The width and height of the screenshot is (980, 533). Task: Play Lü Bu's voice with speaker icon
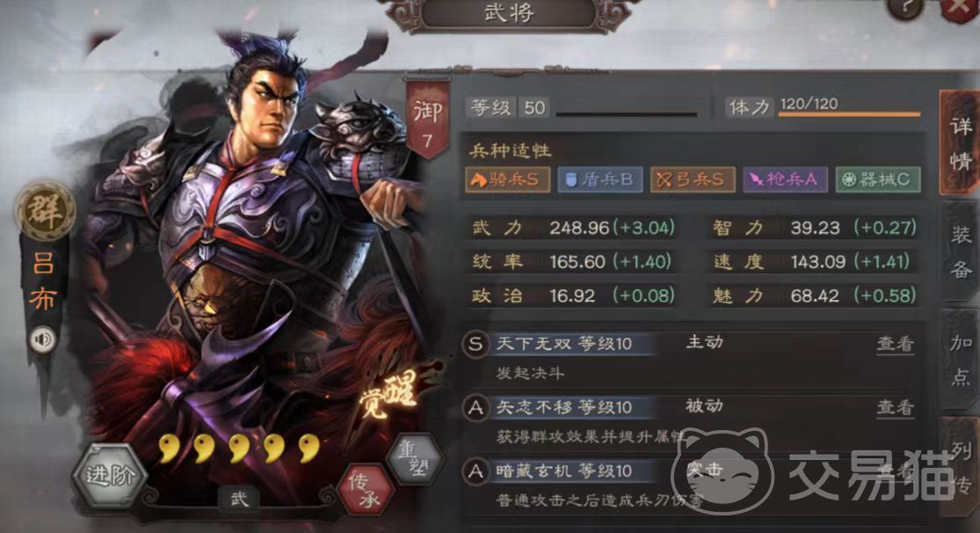42,340
